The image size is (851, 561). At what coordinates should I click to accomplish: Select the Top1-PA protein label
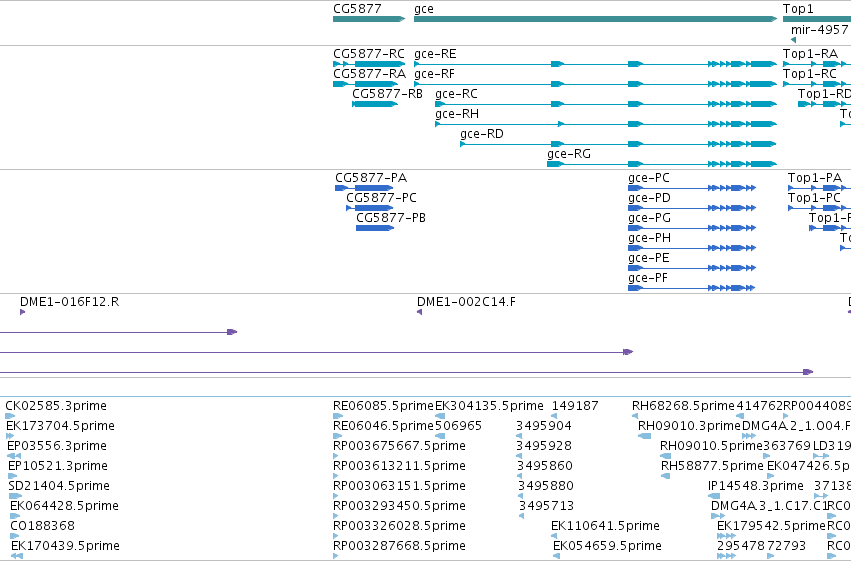click(x=815, y=178)
